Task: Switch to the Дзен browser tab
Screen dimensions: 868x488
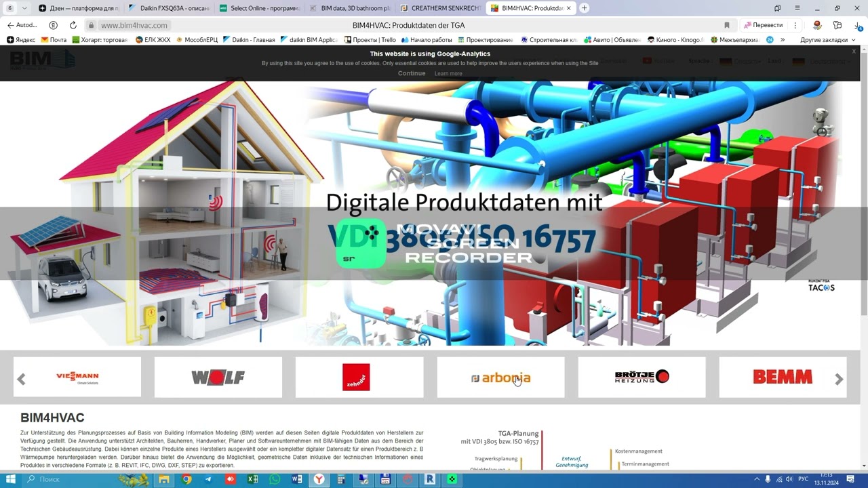Action: coord(78,8)
